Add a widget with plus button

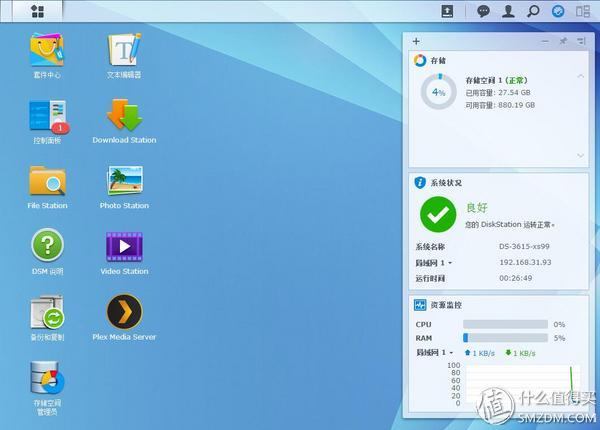(416, 41)
